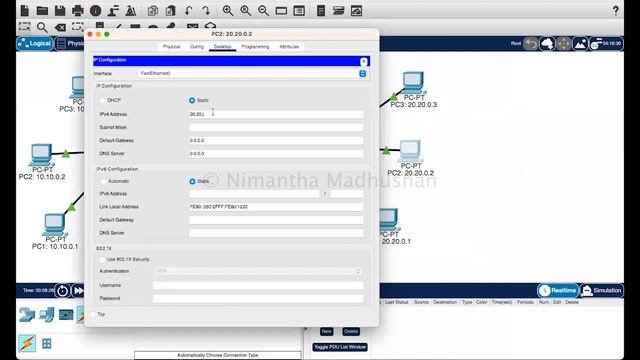This screenshot has height=360, width=640.
Task: Click the Link Local Address field
Action: [x=276, y=207]
